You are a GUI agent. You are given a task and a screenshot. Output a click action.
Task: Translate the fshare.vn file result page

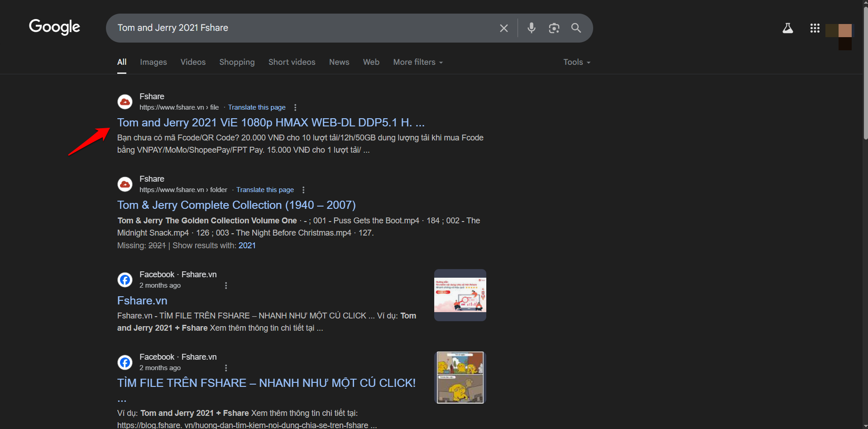257,107
